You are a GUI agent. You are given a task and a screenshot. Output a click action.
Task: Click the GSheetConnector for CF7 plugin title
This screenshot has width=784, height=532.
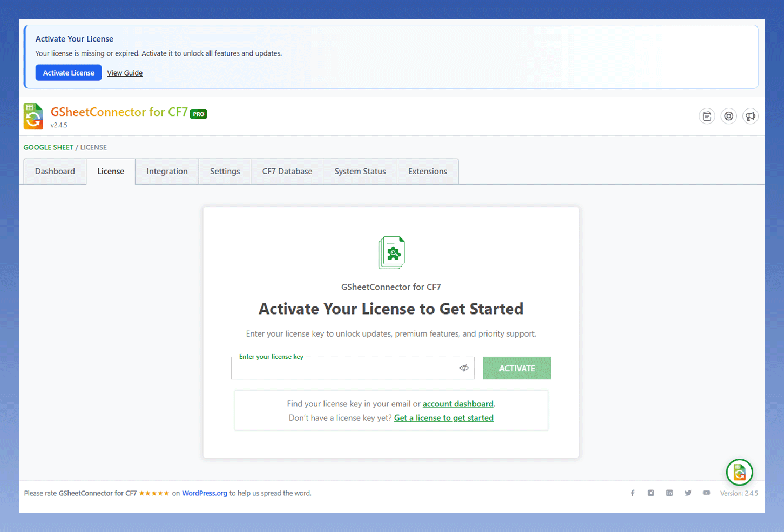point(119,112)
